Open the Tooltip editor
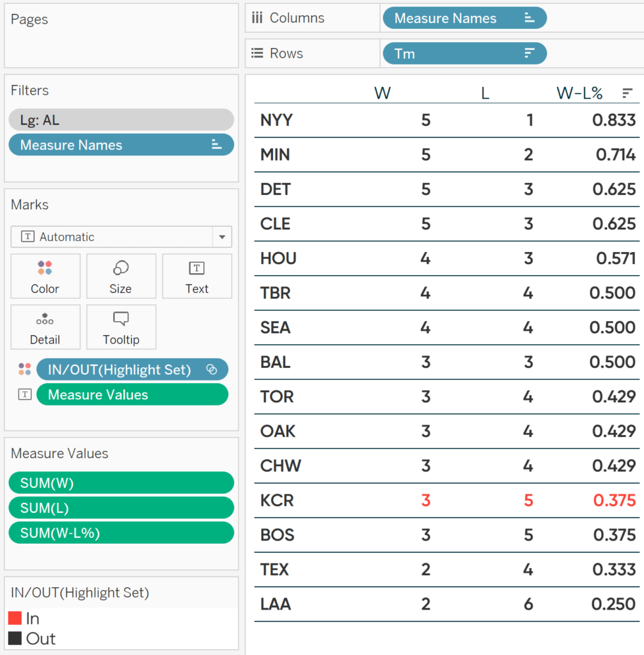644x655 pixels. point(121,327)
